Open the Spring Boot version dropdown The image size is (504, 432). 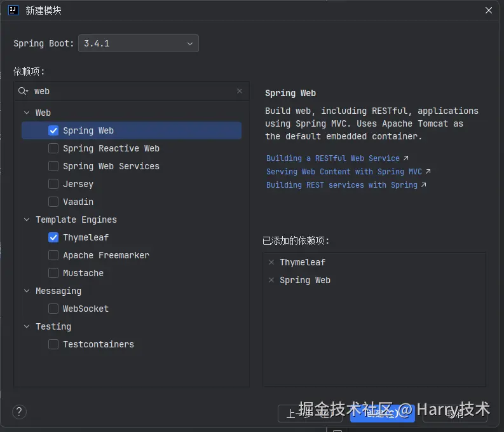point(139,43)
